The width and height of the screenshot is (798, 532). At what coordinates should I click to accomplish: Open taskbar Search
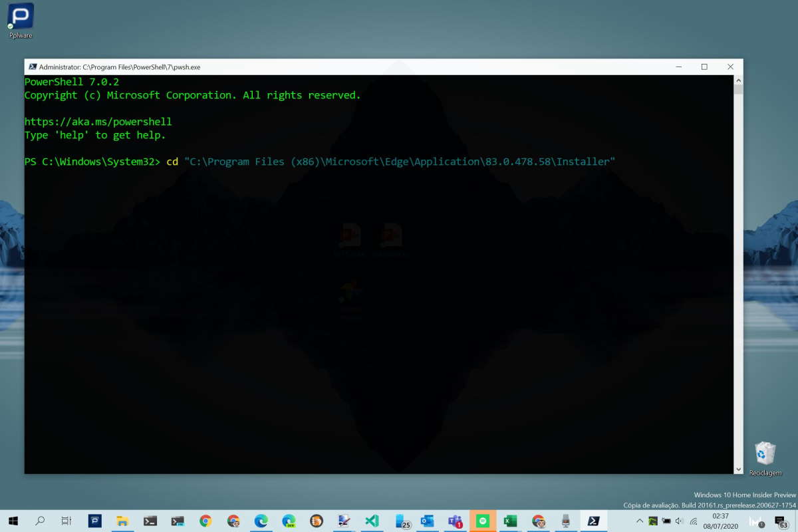click(x=40, y=521)
